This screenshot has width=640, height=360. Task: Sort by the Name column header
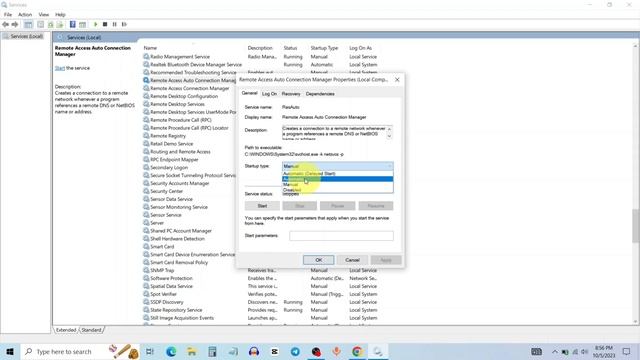point(150,48)
